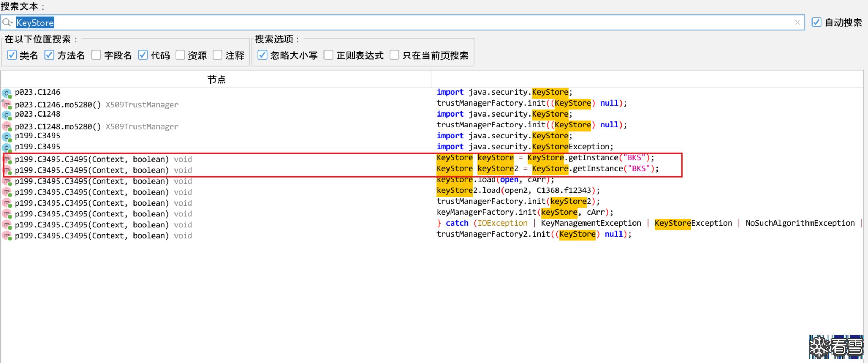
Task: Click the 'catch (IOException | KeyManagementException' code line
Action: pos(649,224)
